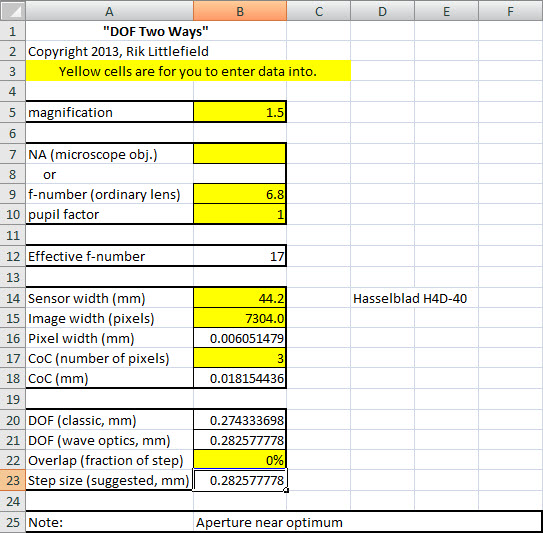Click the Effective f-number result 17
This screenshot has width=543, height=533.
(240, 256)
